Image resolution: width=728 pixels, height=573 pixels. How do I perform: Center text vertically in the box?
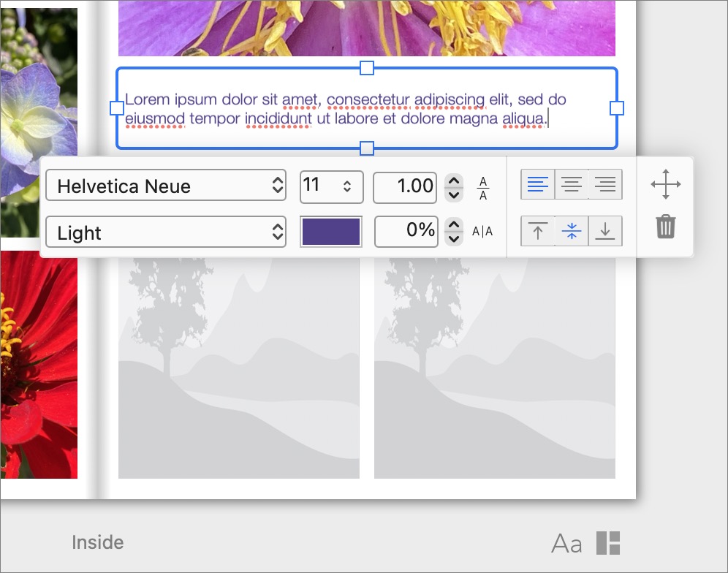(572, 232)
